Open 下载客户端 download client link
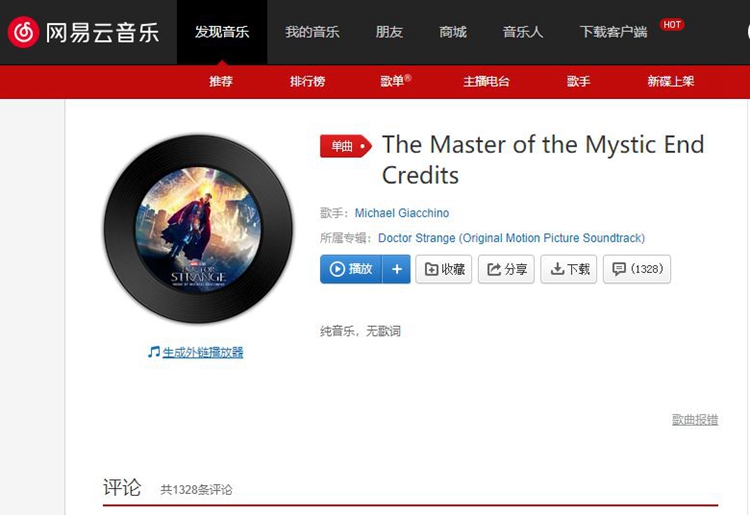Screen dimensions: 750x515 pyautogui.click(x=614, y=32)
